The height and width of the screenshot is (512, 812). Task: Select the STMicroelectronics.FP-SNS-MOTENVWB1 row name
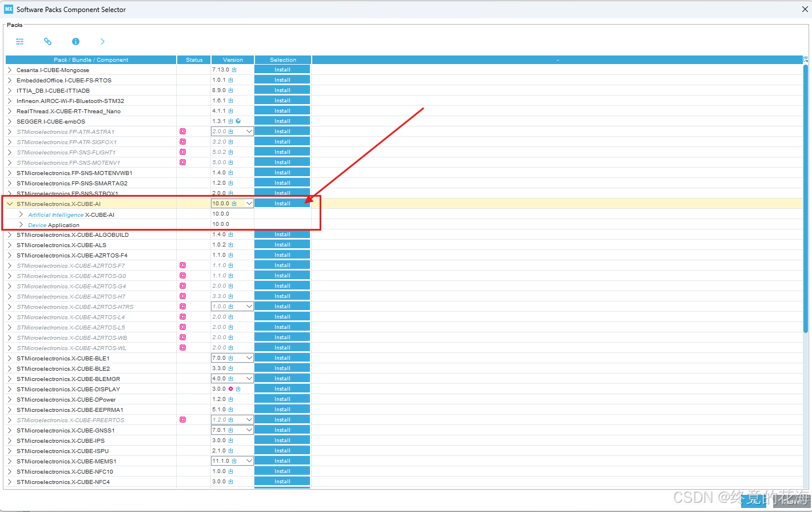(74, 173)
